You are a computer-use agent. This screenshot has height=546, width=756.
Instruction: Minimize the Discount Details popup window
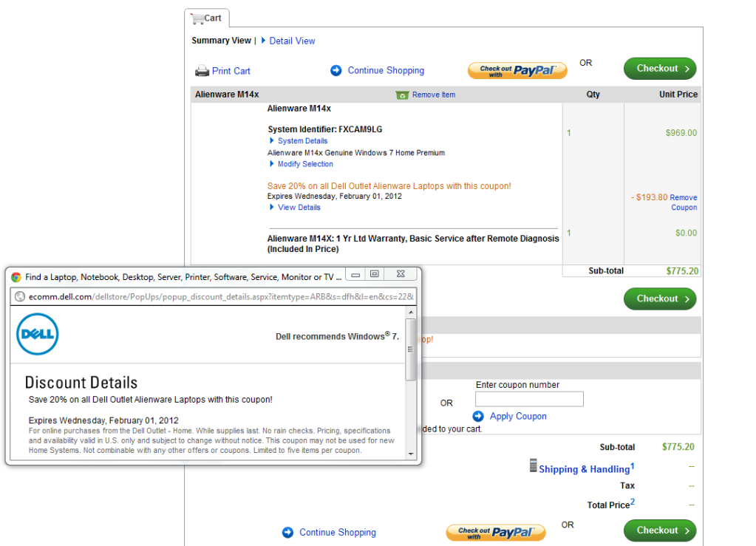(x=355, y=274)
